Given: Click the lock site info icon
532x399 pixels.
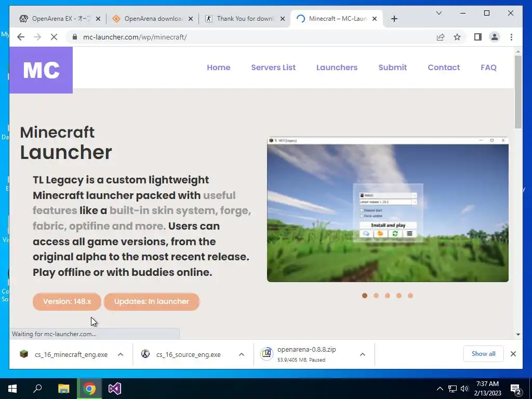Looking at the screenshot, I should (x=75, y=37).
